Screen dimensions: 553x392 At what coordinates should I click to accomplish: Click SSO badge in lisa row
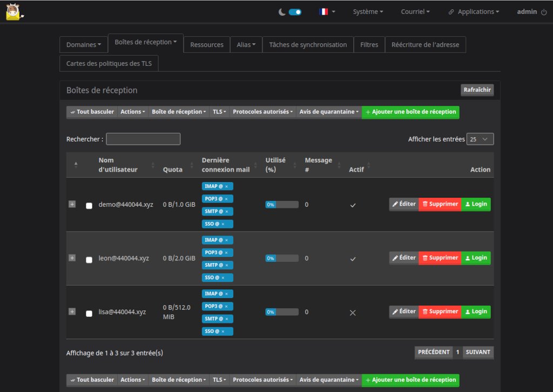click(217, 332)
